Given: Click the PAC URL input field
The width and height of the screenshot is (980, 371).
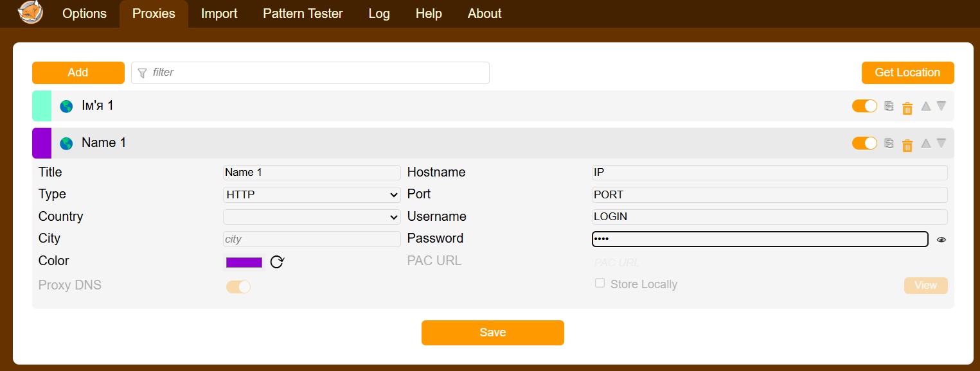Looking at the screenshot, I should coord(770,263).
